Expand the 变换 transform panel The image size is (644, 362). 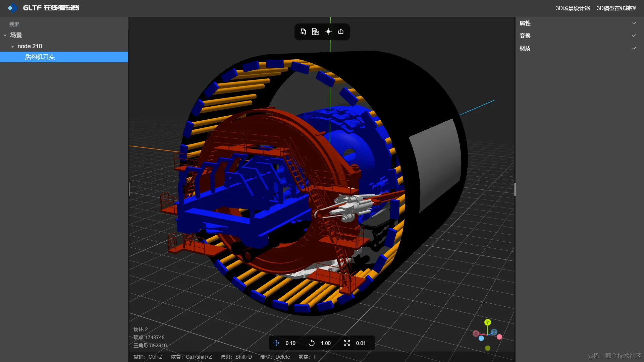click(634, 36)
